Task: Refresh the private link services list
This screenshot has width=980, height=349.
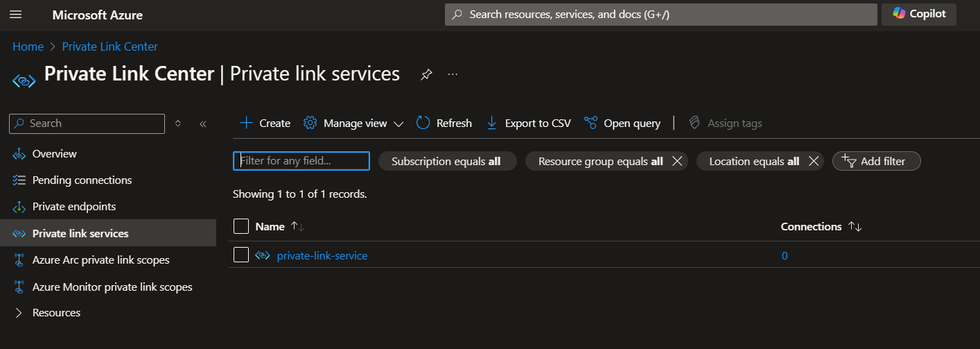Action: point(444,123)
